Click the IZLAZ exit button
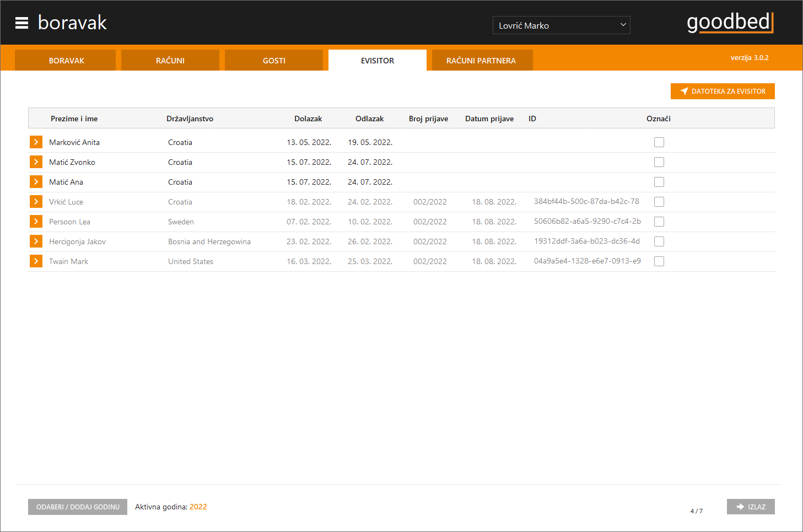The image size is (803, 532). coord(751,507)
